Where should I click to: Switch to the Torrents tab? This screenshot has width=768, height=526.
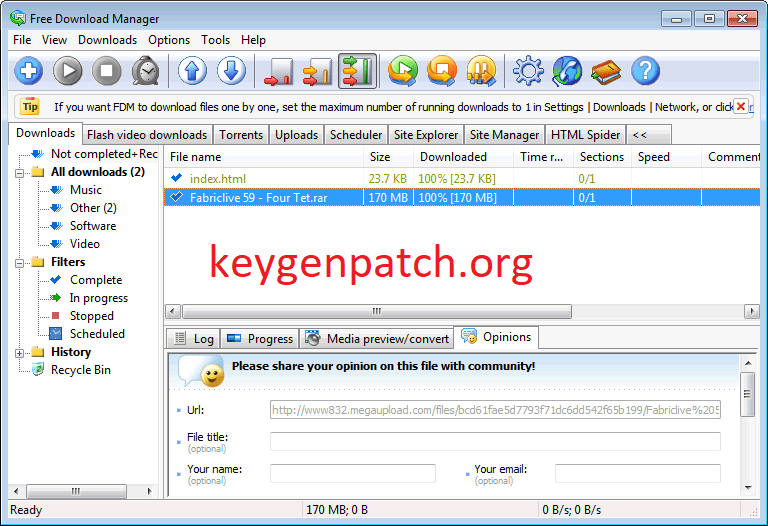pyautogui.click(x=241, y=135)
